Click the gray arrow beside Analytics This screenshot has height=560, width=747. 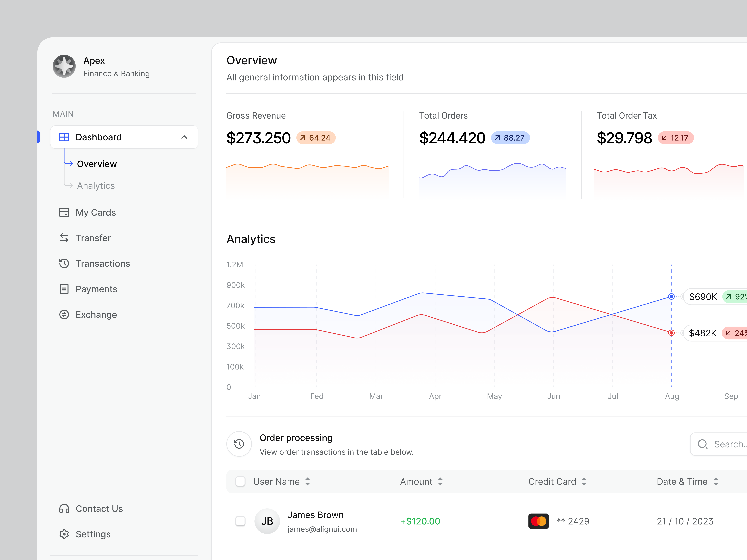pos(69,185)
